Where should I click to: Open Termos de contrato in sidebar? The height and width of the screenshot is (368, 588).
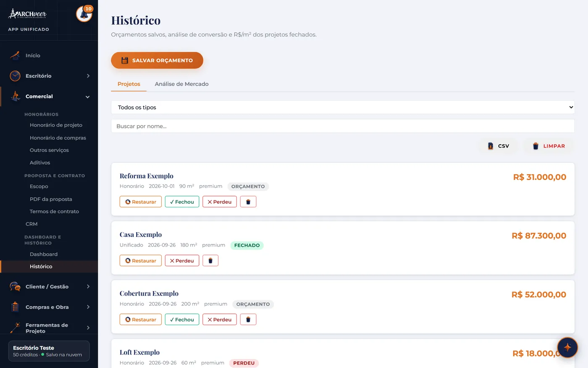coord(54,212)
